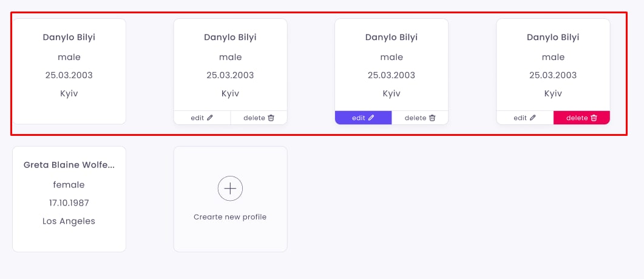Click pencil icon on fourth Danylo Bilyi card
The height and width of the screenshot is (279, 644).
pos(533,118)
